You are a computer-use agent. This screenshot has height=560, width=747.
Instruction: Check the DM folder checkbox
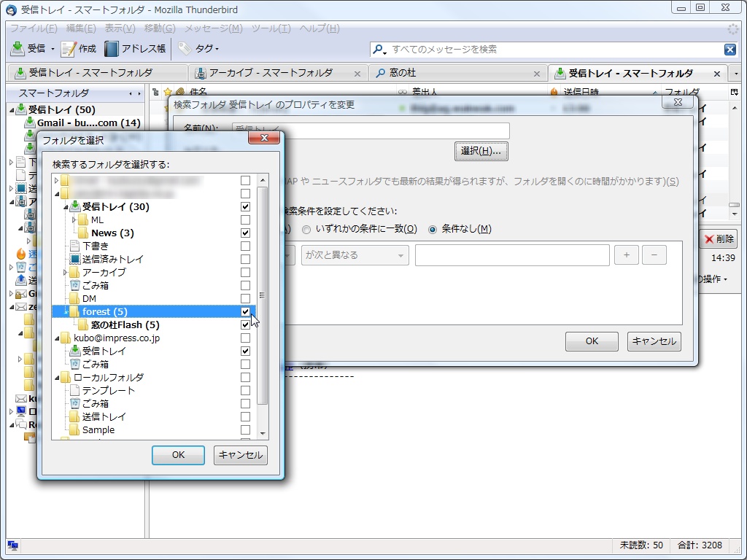tap(245, 298)
